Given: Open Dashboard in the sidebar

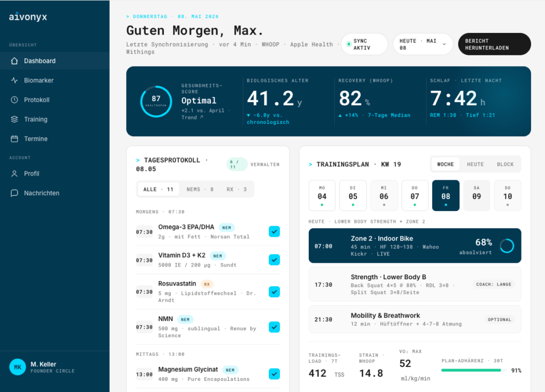Looking at the screenshot, I should tap(55, 61).
